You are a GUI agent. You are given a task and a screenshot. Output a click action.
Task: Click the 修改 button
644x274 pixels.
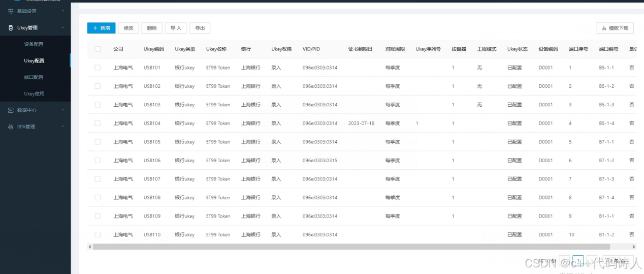click(x=128, y=28)
